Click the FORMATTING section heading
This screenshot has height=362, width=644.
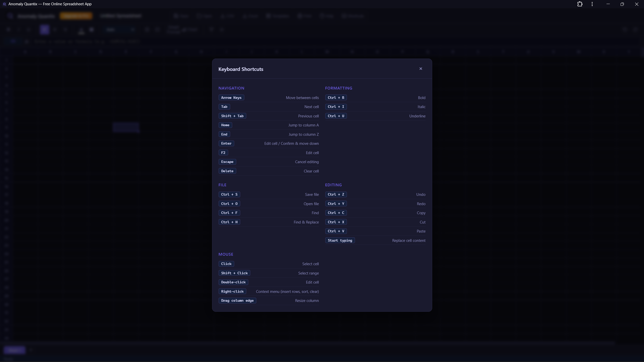tap(338, 88)
